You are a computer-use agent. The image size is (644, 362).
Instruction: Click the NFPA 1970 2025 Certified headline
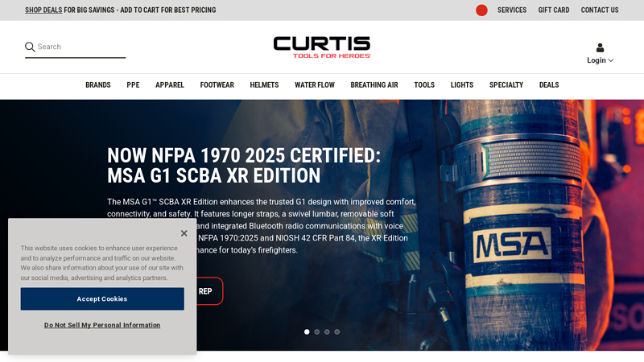click(244, 166)
